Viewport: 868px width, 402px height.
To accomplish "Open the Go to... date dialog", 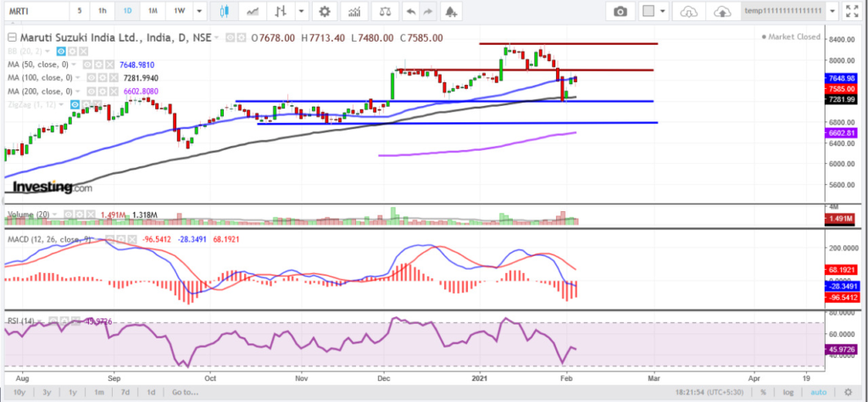I will tap(184, 392).
